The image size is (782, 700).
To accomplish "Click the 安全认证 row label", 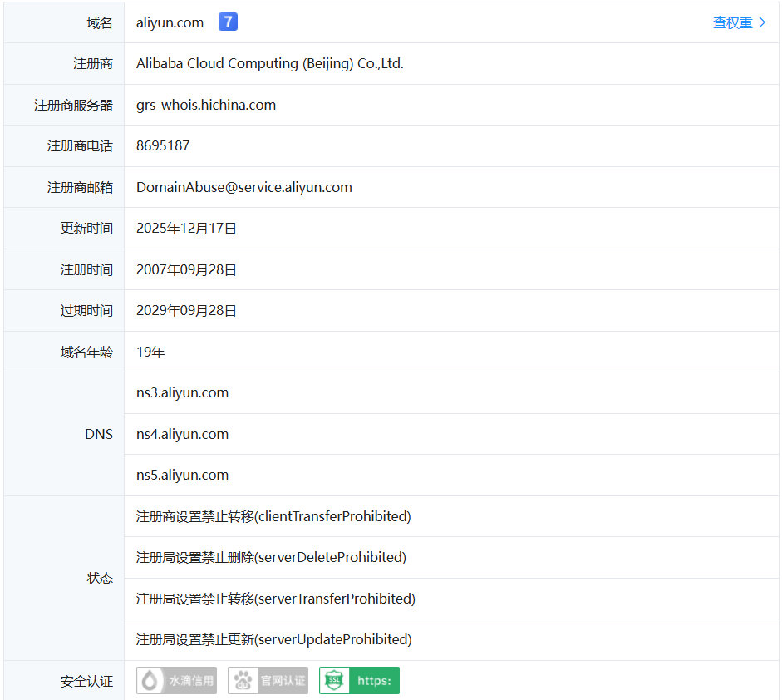I will (86, 682).
